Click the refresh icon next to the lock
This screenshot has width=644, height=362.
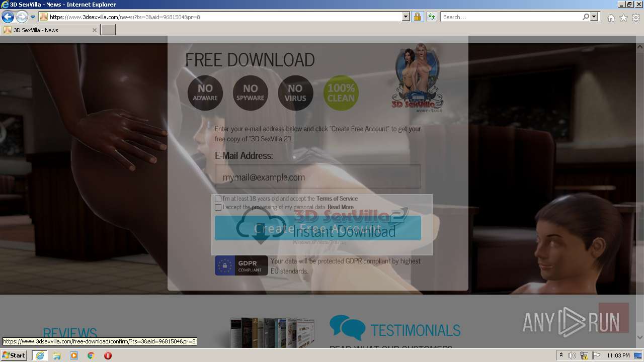431,17
